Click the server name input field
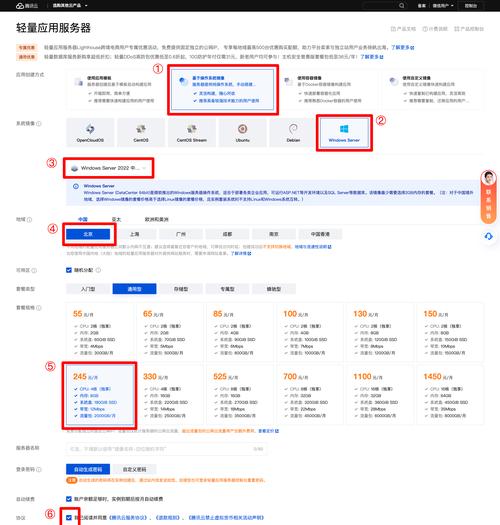 pyautogui.click(x=166, y=449)
